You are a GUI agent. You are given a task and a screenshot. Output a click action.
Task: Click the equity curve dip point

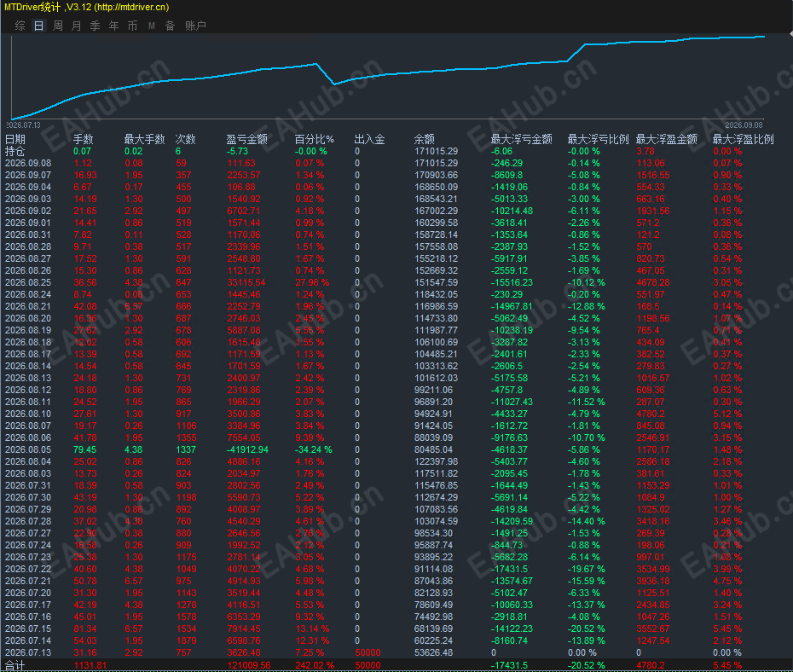(x=334, y=84)
